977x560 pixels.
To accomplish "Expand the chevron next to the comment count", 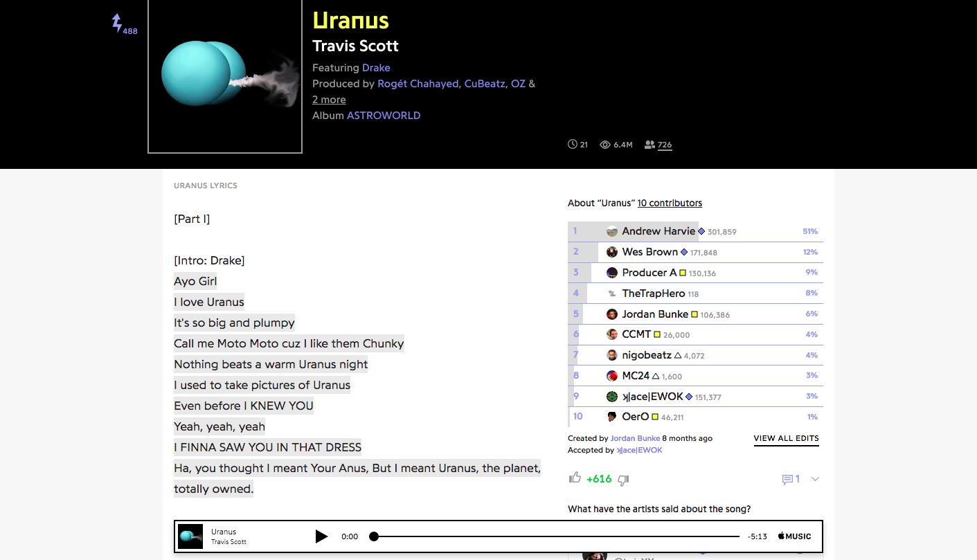I will (815, 479).
